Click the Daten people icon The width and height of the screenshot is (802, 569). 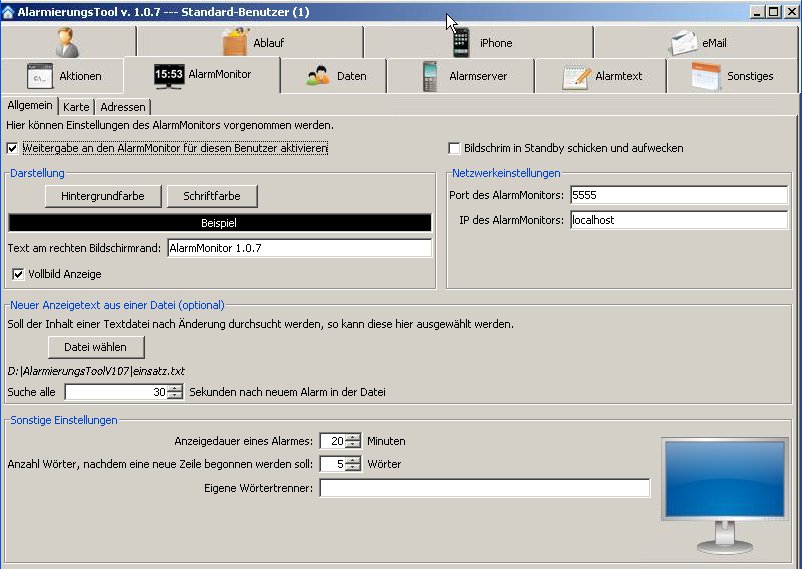coord(318,76)
